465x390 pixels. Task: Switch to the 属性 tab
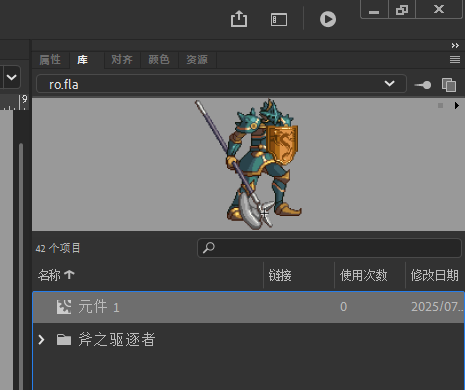(50, 60)
